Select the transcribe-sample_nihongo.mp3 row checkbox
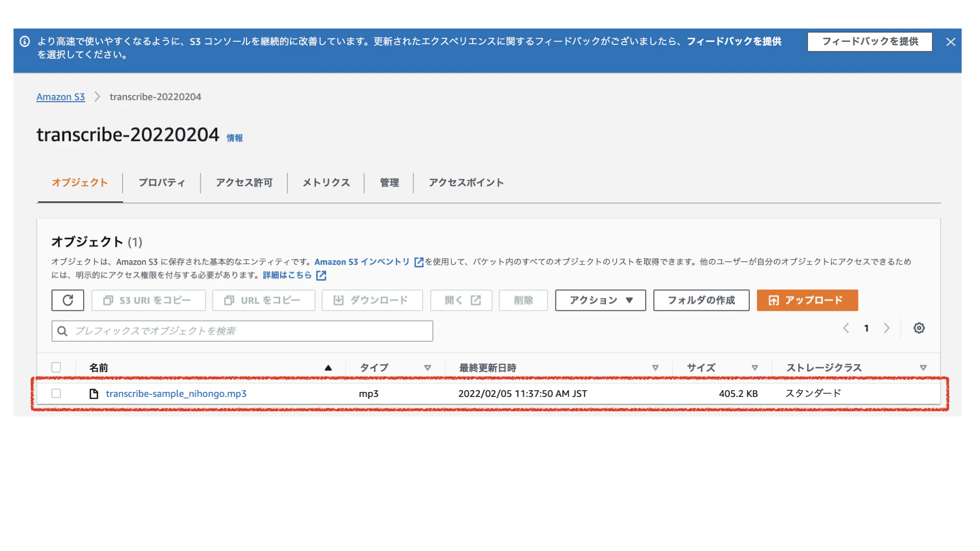Image resolution: width=980 pixels, height=551 pixels. (56, 393)
